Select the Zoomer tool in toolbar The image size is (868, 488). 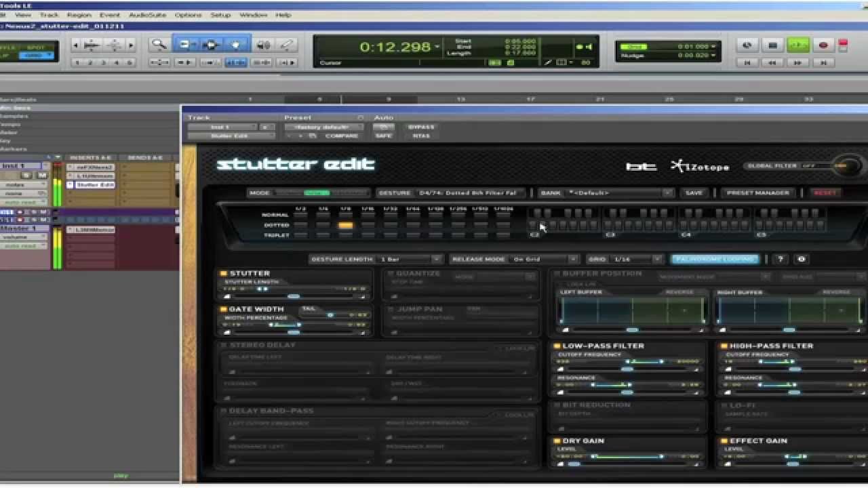(159, 45)
